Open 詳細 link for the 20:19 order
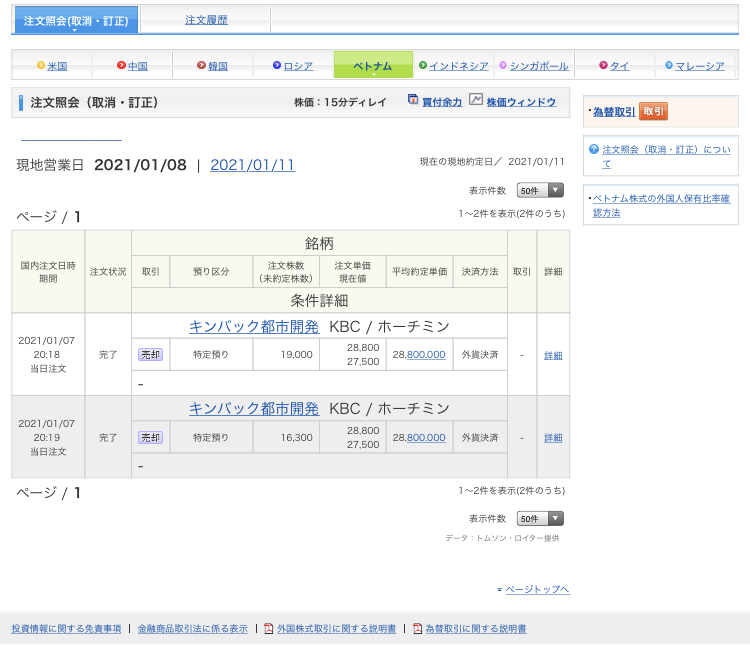This screenshot has width=750, height=646. click(553, 438)
